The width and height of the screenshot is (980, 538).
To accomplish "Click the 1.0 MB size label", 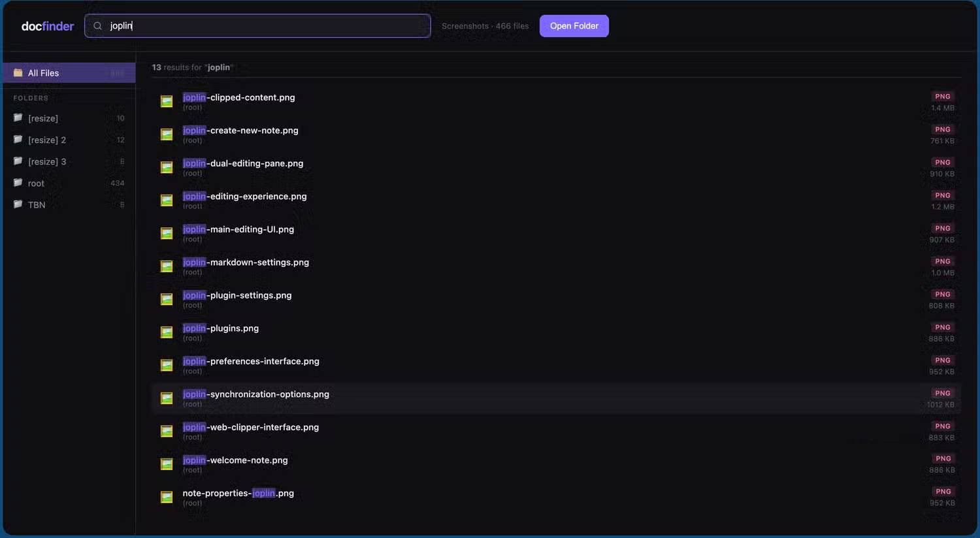I will (x=943, y=273).
